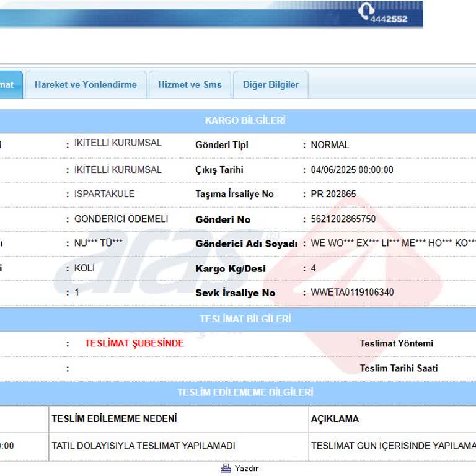Viewport: 476px width, 476px height.
Task: Click the Gönderi Tipi value NORMAL
Action: point(330,145)
